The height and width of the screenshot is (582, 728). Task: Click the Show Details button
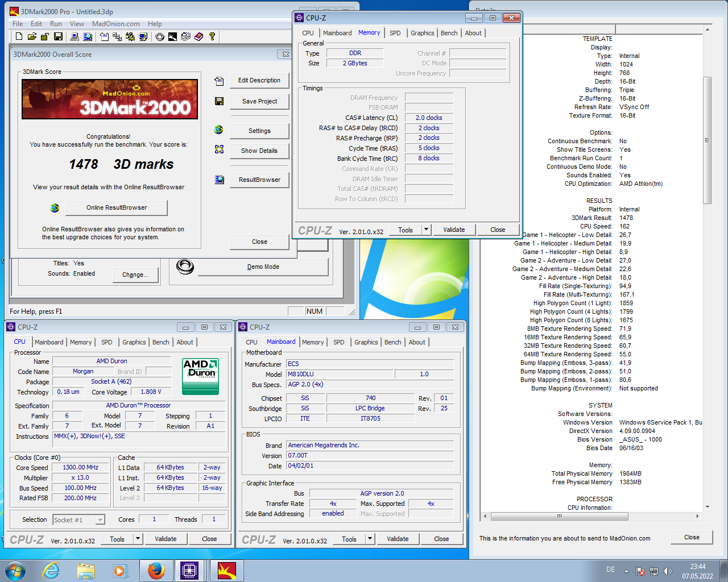point(259,151)
